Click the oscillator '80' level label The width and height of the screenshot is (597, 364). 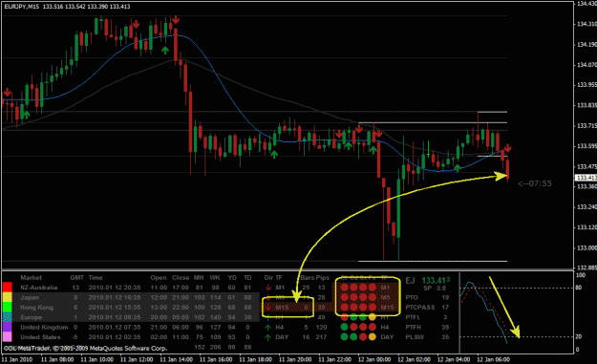pos(578,288)
